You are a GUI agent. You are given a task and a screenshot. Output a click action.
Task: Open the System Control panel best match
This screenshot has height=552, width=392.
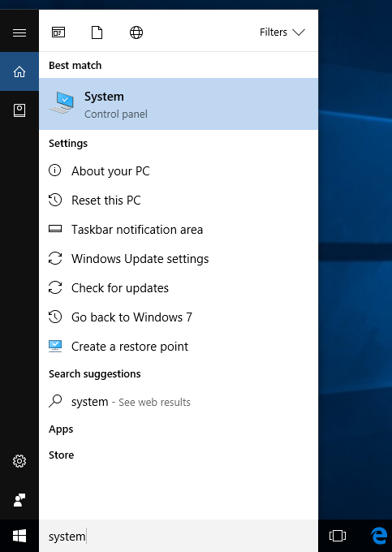tap(179, 104)
